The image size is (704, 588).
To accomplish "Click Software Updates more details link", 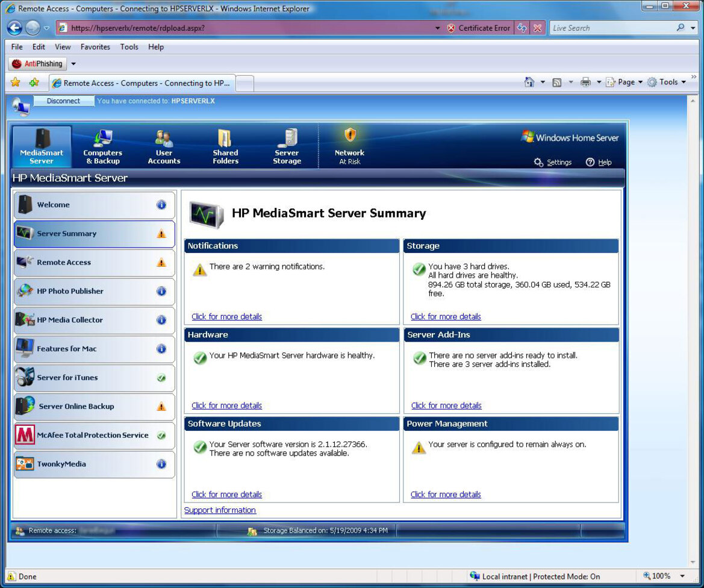I will click(226, 495).
